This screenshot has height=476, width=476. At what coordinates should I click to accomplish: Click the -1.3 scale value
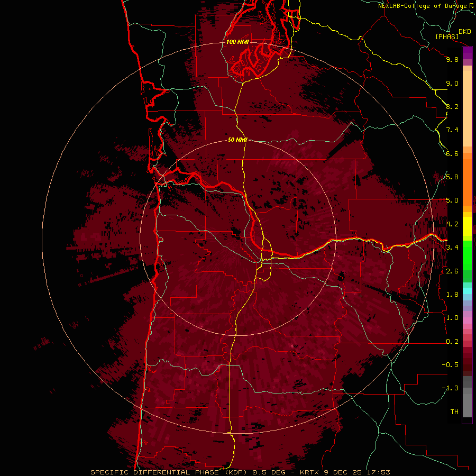click(450, 388)
